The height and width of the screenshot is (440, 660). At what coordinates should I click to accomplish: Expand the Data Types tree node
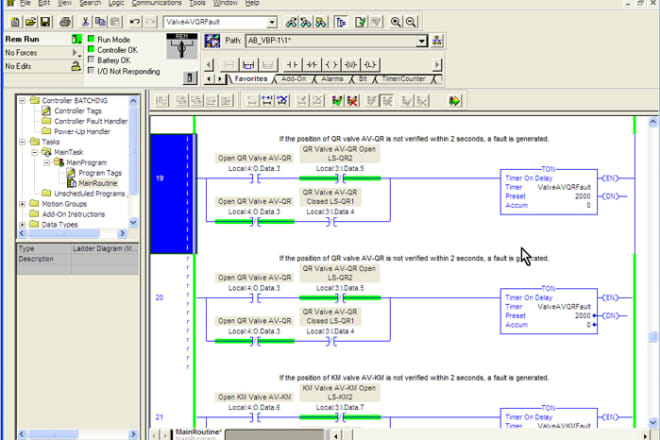tap(22, 224)
